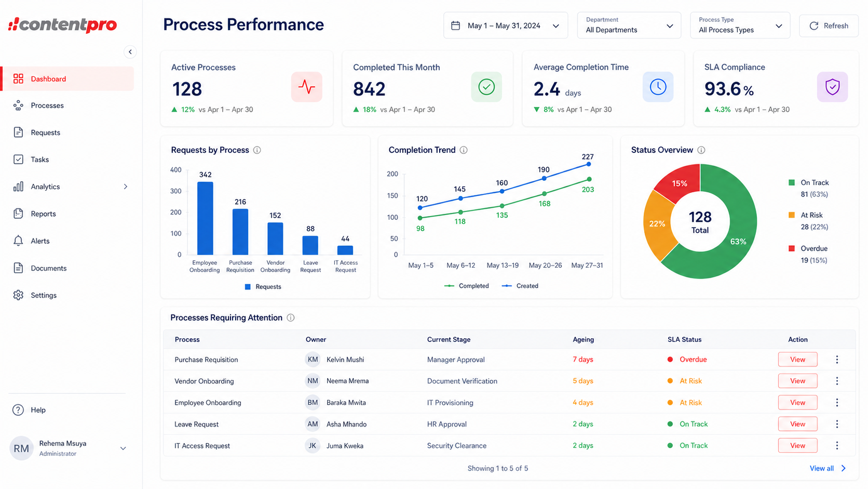Click the Refresh button
This screenshot has height=489, width=868.
[x=829, y=25]
